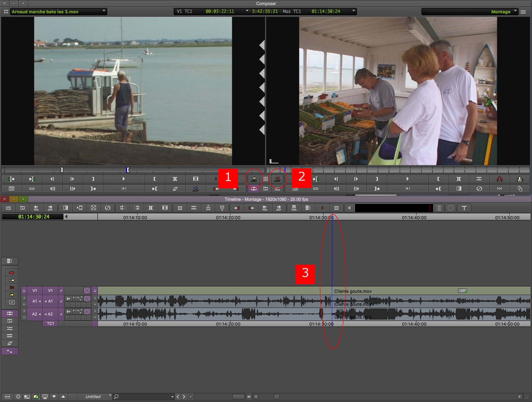Image resolution: width=532 pixels, height=402 pixels.
Task: Click the Extract button in record monitor
Action: (520, 179)
